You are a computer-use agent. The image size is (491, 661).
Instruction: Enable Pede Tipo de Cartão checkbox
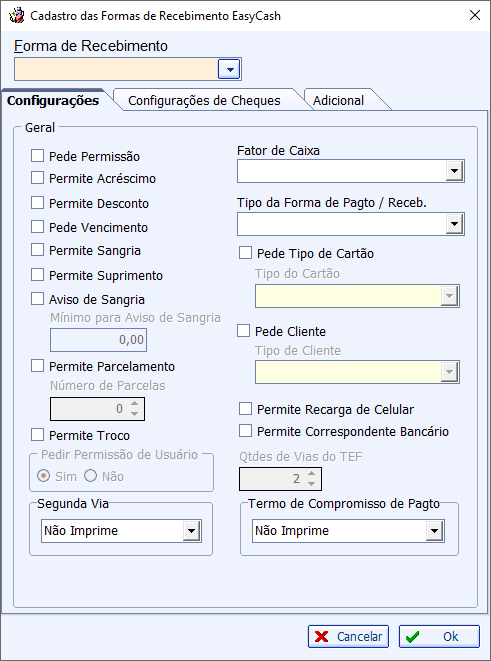(x=245, y=253)
